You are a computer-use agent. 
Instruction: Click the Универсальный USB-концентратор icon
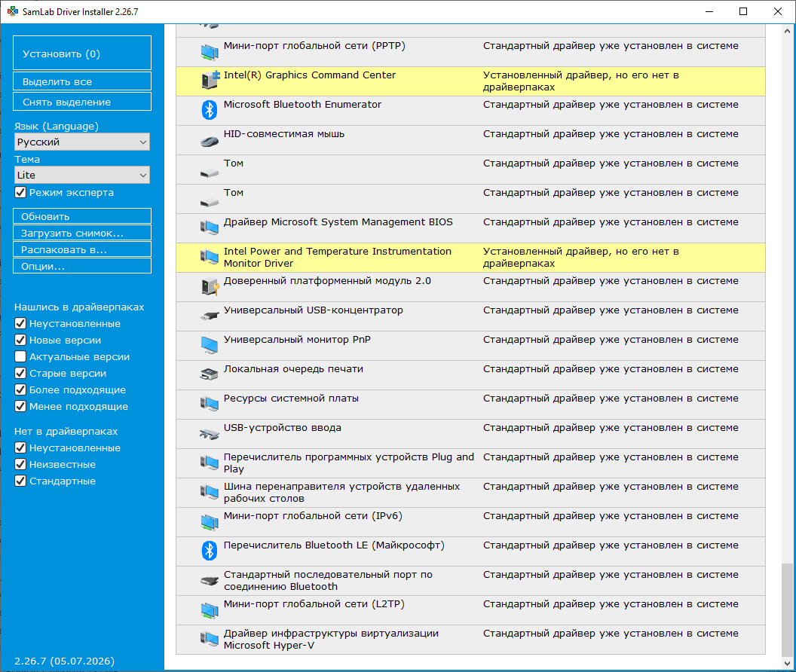pos(209,316)
